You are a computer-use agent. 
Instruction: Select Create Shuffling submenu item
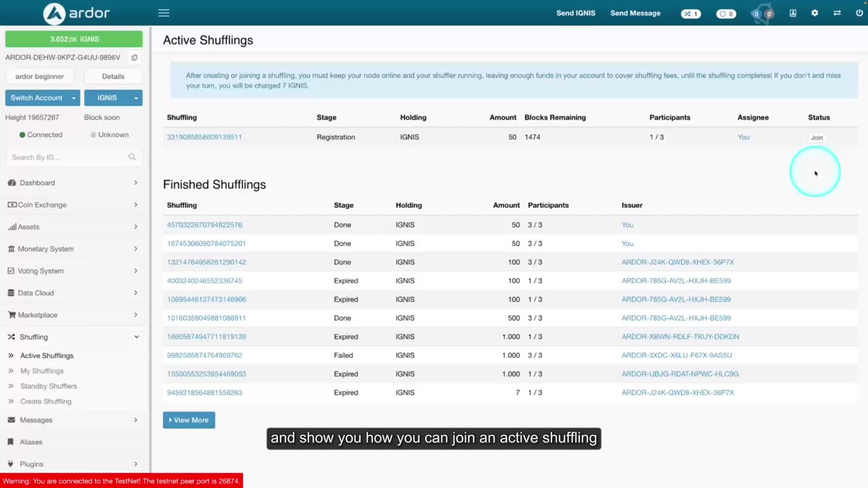tap(45, 401)
